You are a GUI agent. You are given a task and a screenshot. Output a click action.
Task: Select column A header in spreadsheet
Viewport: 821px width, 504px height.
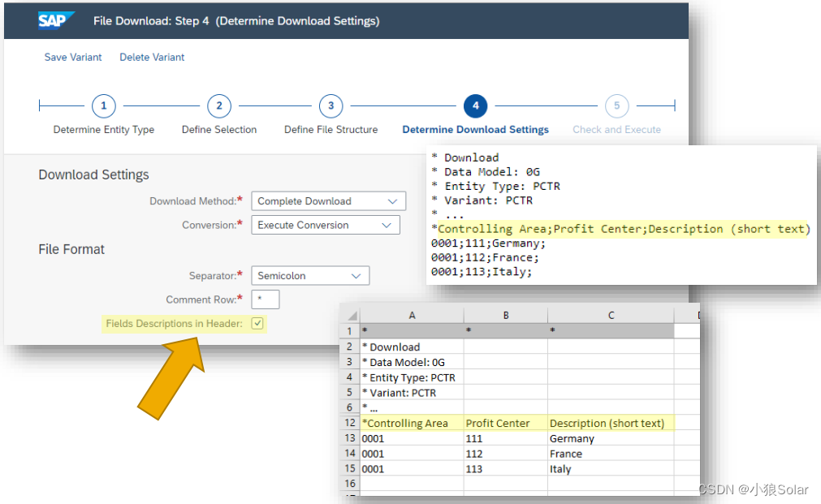click(412, 315)
